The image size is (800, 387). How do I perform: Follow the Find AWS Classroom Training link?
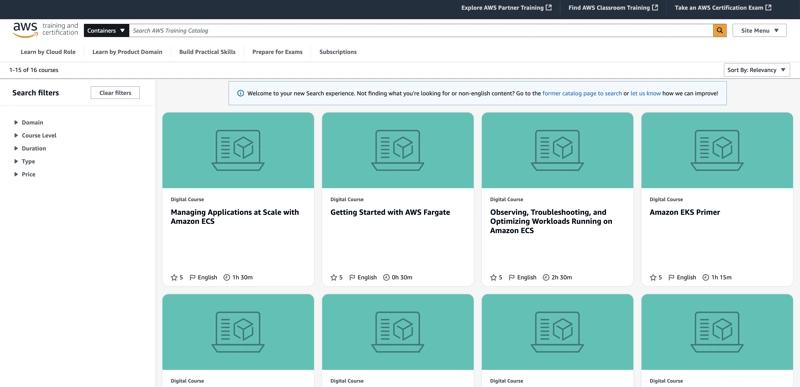pyautogui.click(x=613, y=8)
